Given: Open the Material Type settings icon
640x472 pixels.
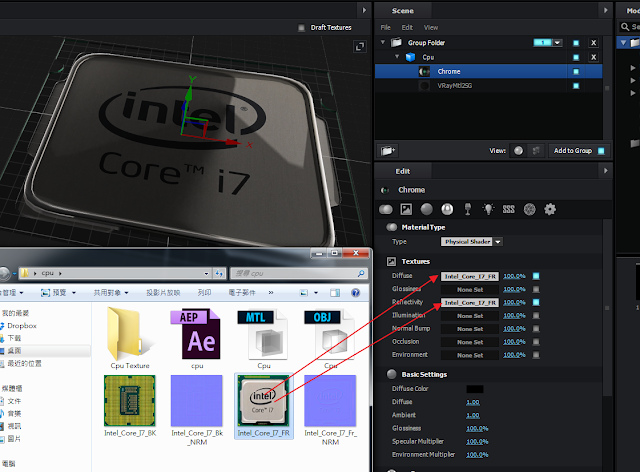Looking at the screenshot, I should (x=386, y=209).
